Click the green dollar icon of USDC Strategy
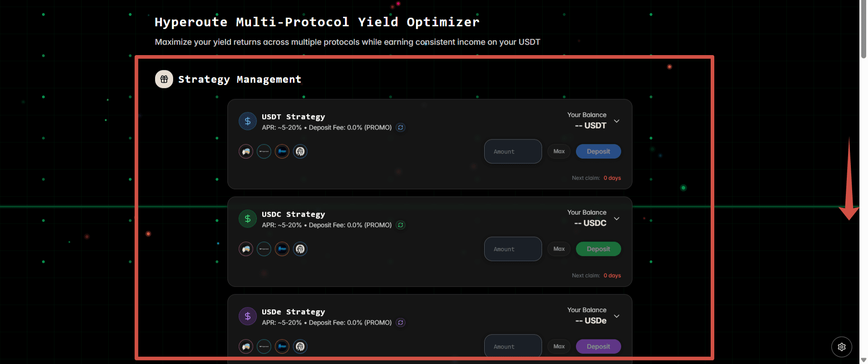This screenshot has width=868, height=364. click(248, 219)
